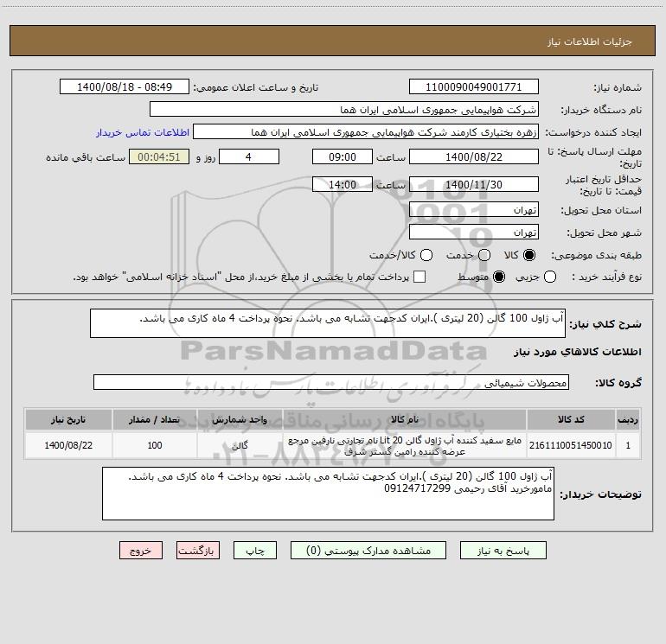Viewport: 666px width, 644px height.
Task: Choose the جزیی purchase type option
Action: click(x=549, y=277)
